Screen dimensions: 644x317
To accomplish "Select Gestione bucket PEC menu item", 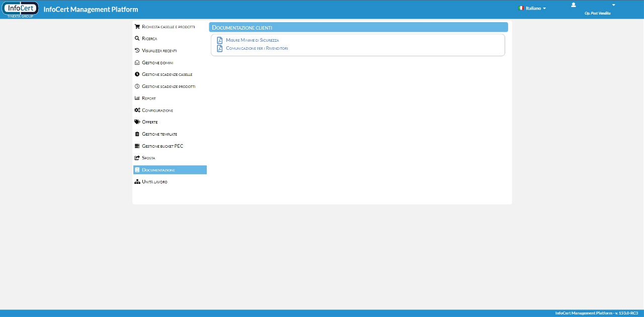I will (x=163, y=146).
